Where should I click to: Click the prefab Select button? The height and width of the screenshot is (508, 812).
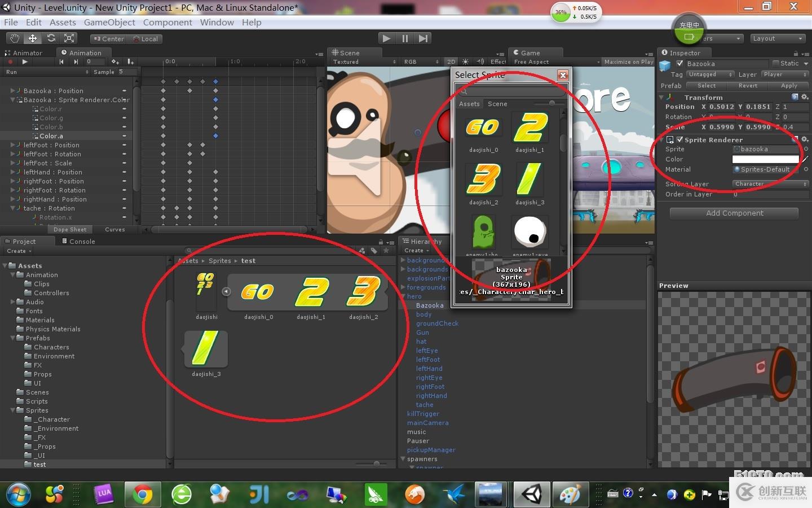click(707, 86)
